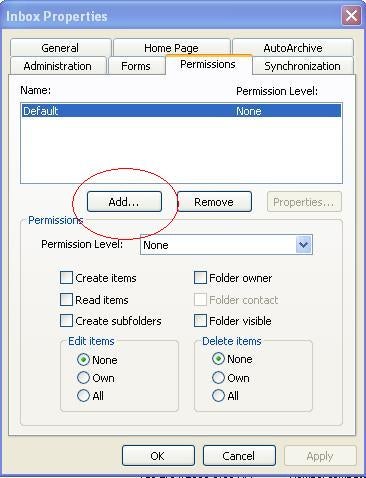Screen dimensions: 366x478
Task: Select the Default entry in the name list
Action: pyautogui.click(x=182, y=111)
